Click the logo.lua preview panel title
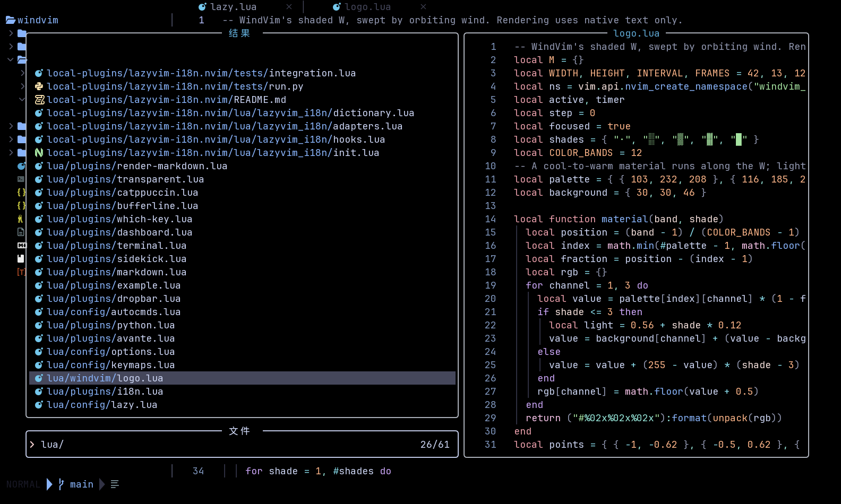This screenshot has width=841, height=504. click(636, 33)
